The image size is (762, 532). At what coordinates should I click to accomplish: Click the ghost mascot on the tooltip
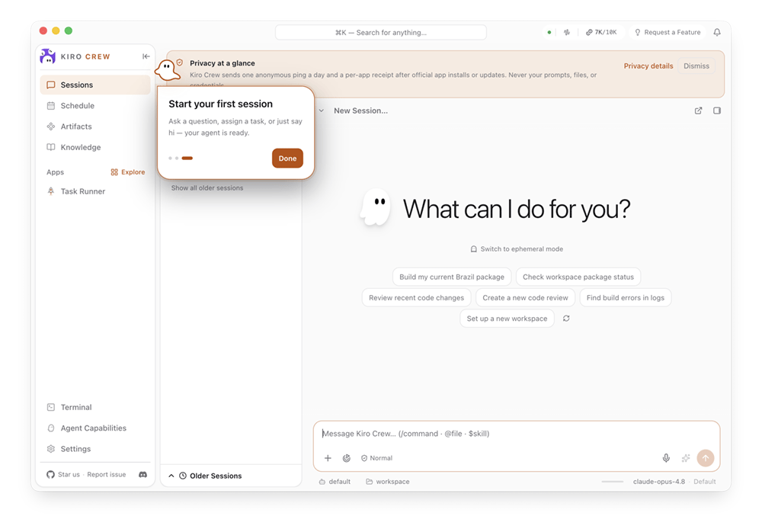[167, 71]
